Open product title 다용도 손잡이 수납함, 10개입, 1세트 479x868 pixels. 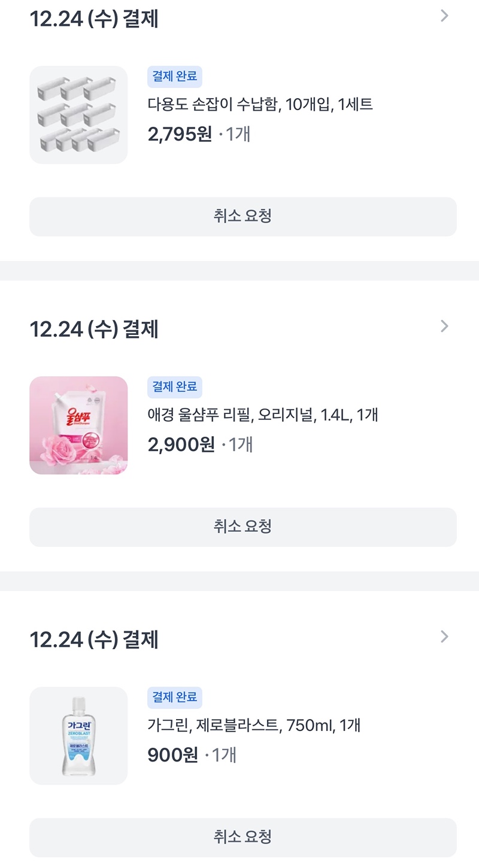[260, 105]
